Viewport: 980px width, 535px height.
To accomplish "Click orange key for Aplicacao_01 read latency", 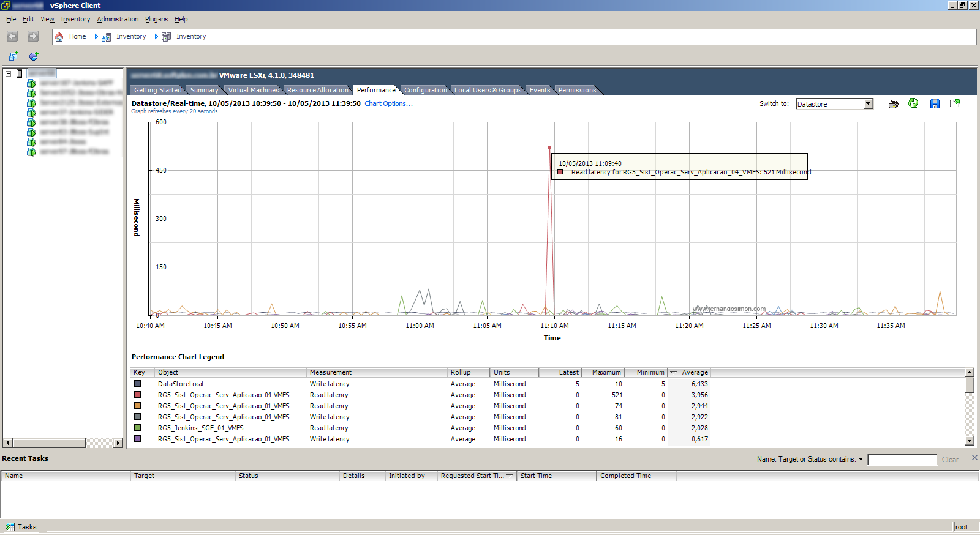I will (137, 406).
